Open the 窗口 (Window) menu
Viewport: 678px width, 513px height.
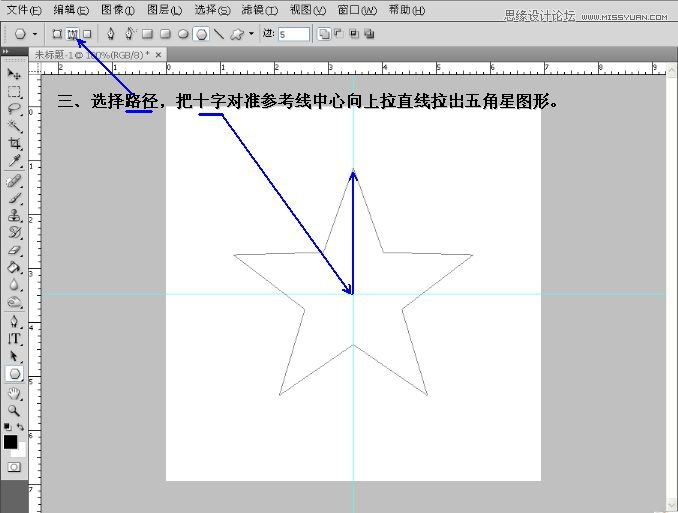coord(357,10)
